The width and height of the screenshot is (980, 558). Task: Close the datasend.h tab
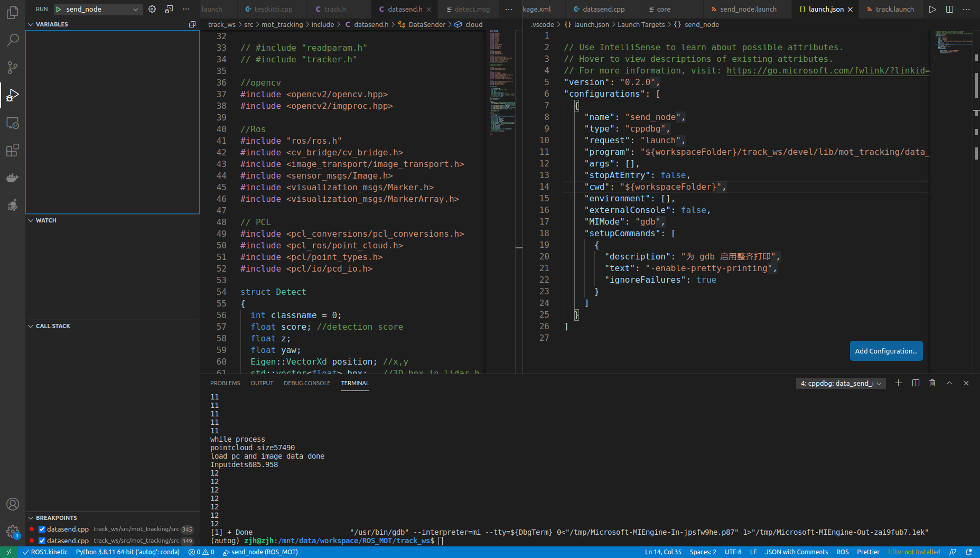pos(429,10)
